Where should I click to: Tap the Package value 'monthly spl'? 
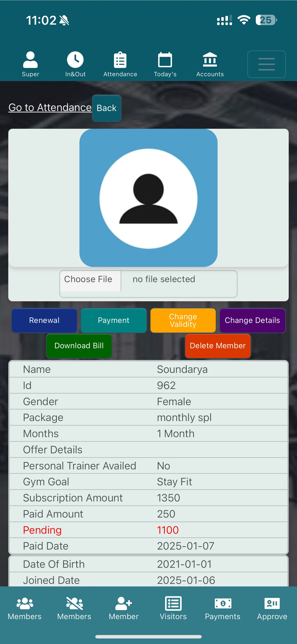[x=184, y=418]
